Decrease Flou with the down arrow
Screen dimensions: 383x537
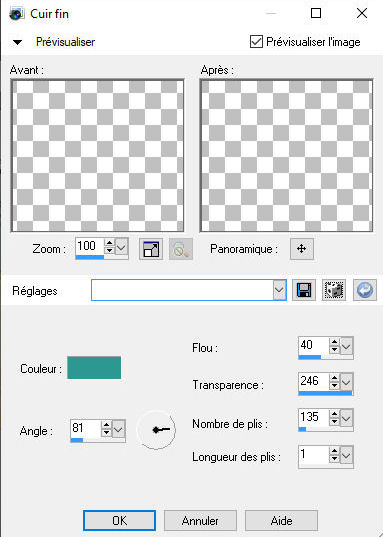coord(334,349)
